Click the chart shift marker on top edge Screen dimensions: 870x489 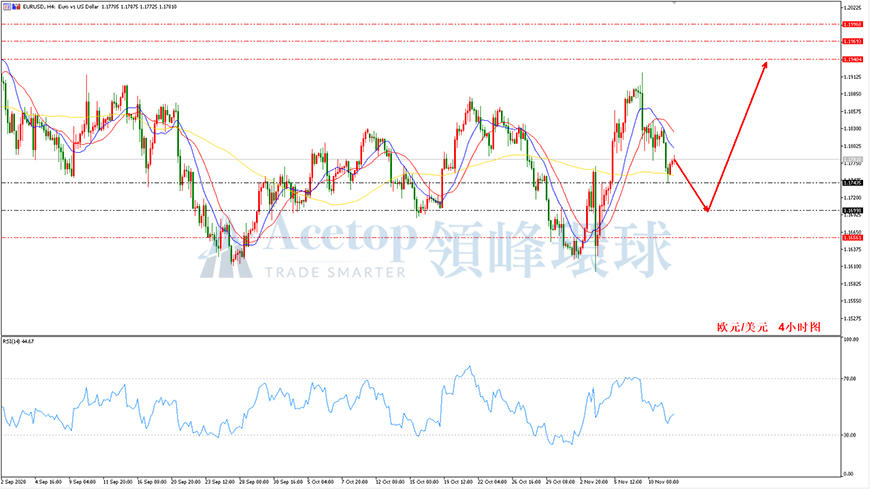pyautogui.click(x=674, y=2)
